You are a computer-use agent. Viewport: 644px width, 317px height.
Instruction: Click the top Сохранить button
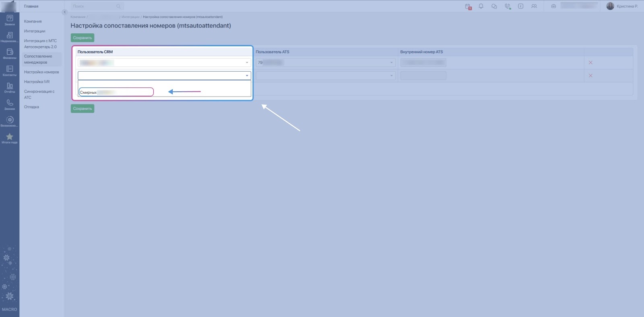(x=83, y=38)
